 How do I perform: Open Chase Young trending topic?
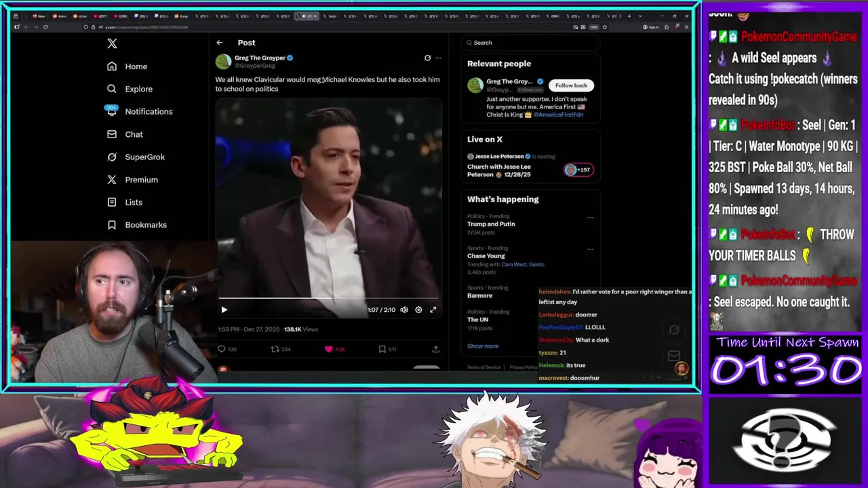click(486, 256)
